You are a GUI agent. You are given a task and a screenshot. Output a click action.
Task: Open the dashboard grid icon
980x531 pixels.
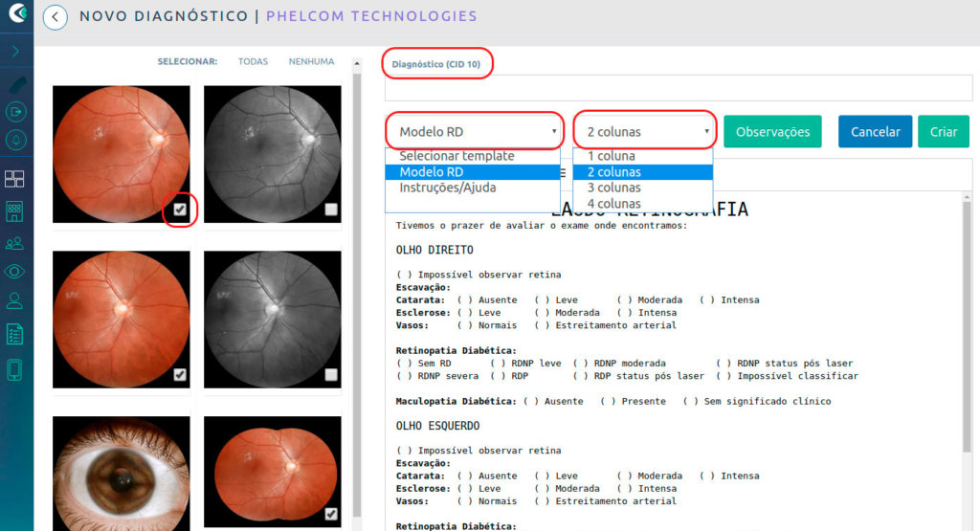(x=14, y=179)
